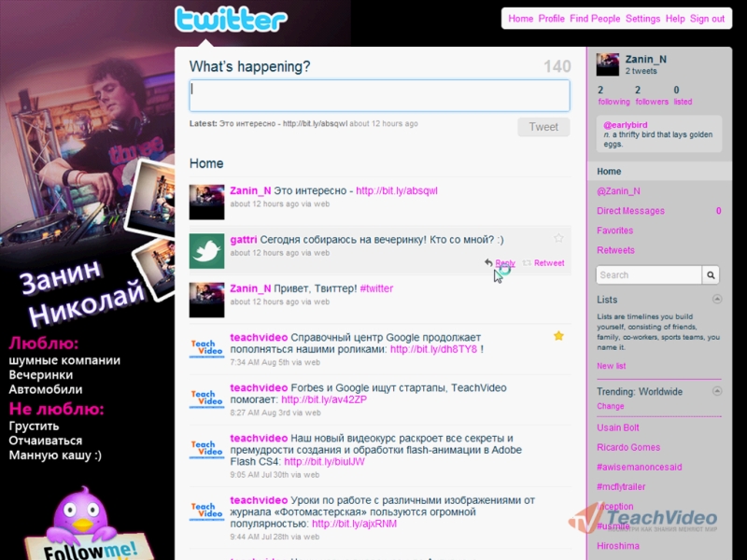Screen dimensions: 747x560
Task: Open link http://bit.ly/dh8TY8
Action: point(433,349)
